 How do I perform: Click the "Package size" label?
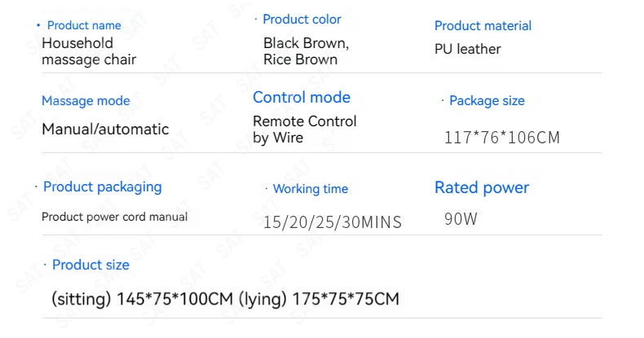coord(487,101)
